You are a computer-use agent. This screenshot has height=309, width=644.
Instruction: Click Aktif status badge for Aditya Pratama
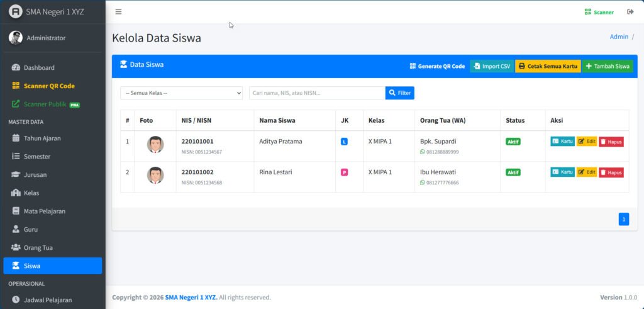coord(513,142)
